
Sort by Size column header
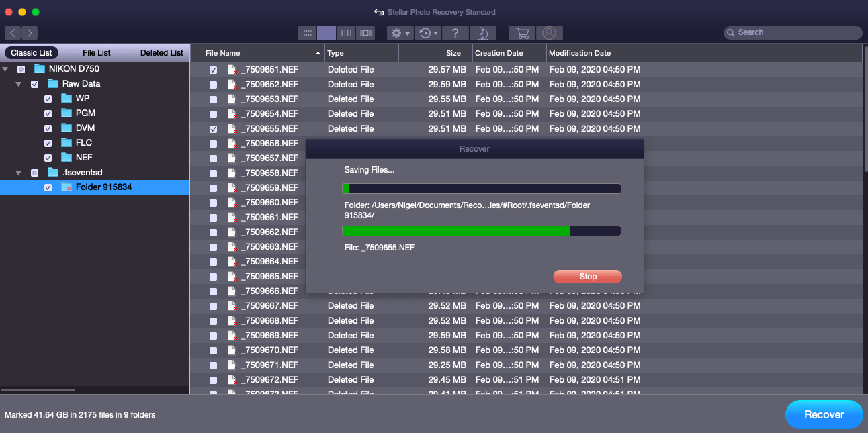click(435, 53)
